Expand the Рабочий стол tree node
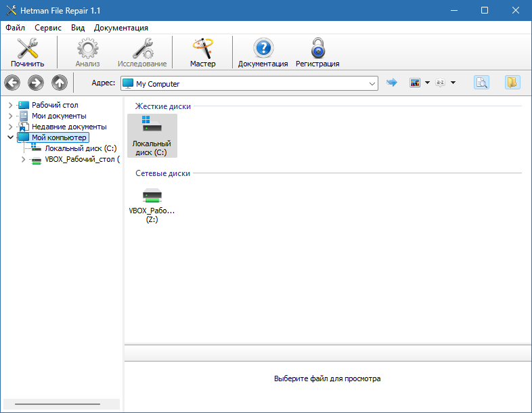Viewport: 532px width, 413px height. [x=11, y=105]
